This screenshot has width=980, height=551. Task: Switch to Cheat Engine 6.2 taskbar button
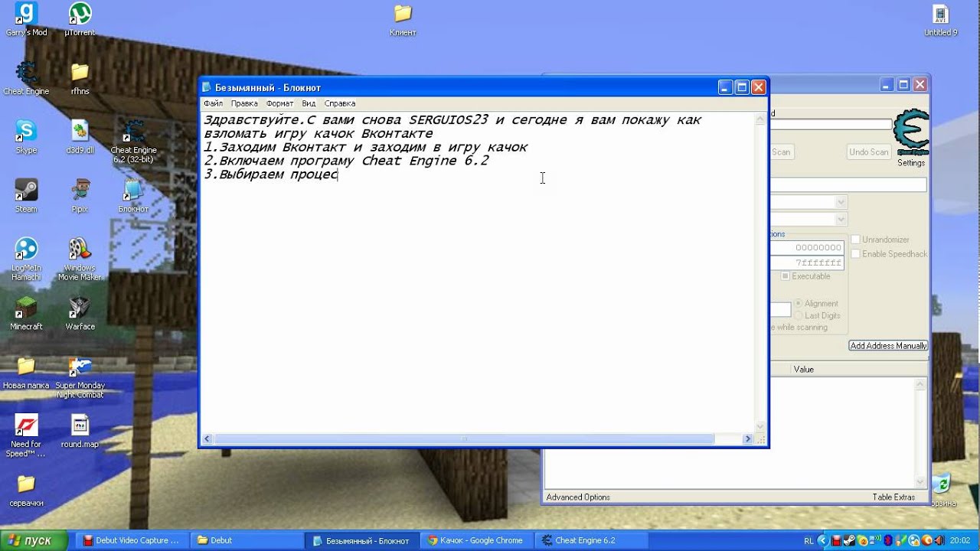click(x=590, y=540)
